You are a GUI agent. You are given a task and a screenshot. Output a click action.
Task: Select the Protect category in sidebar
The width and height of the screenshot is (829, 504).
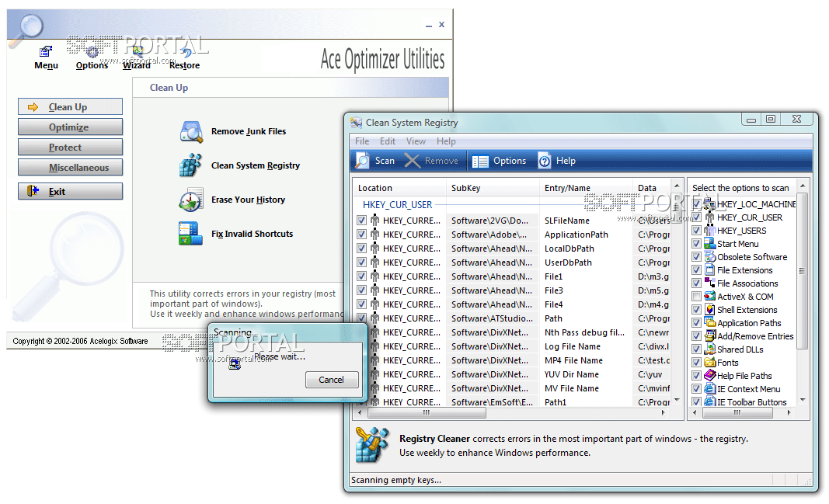click(71, 147)
